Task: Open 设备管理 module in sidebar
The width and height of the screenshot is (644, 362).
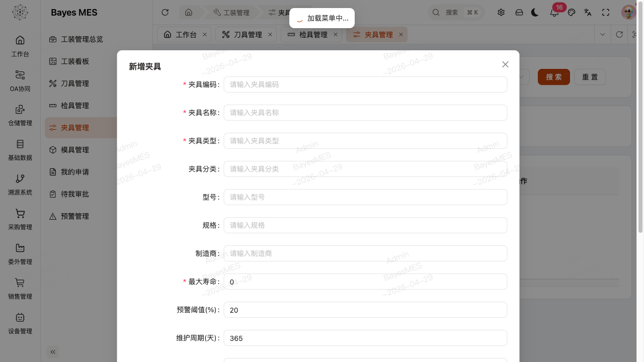Action: 20,324
